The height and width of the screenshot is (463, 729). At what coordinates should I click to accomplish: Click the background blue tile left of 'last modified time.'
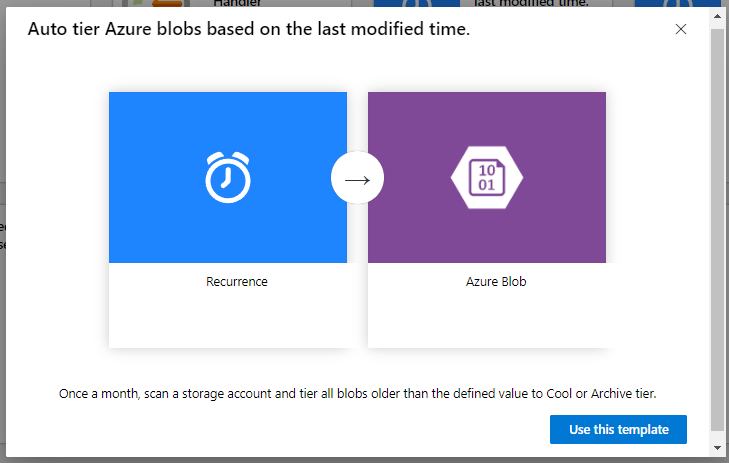tap(417, 3)
